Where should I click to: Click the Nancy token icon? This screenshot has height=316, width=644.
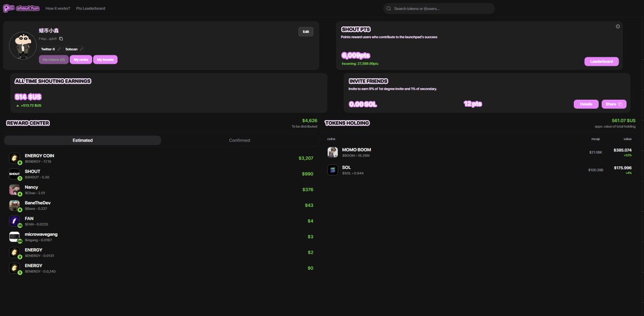click(14, 189)
